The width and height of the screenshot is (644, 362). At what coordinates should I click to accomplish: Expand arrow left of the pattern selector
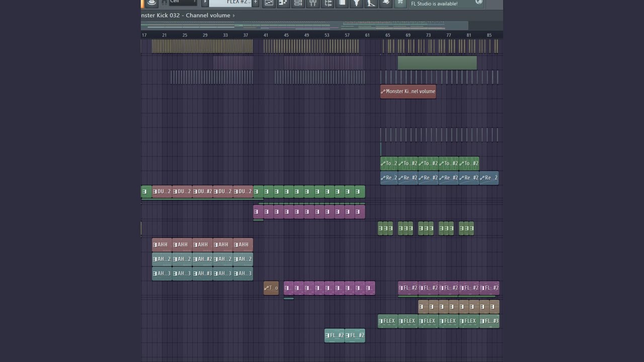pos(205,3)
